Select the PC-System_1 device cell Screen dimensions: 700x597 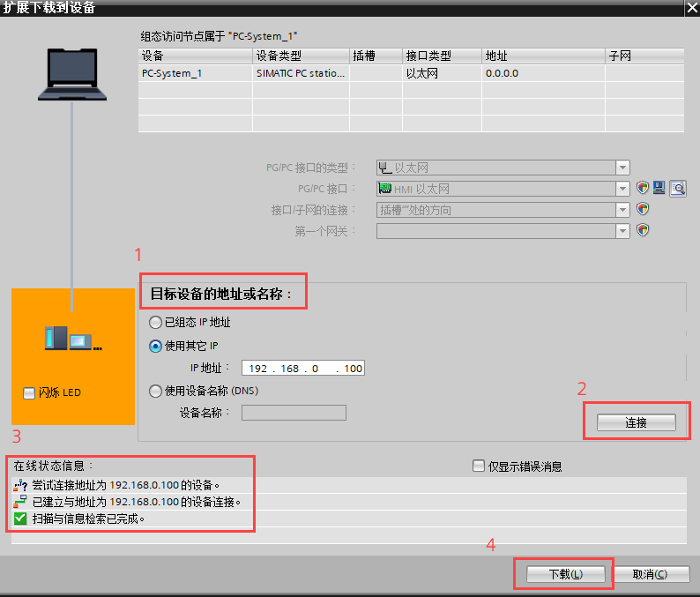click(195, 73)
